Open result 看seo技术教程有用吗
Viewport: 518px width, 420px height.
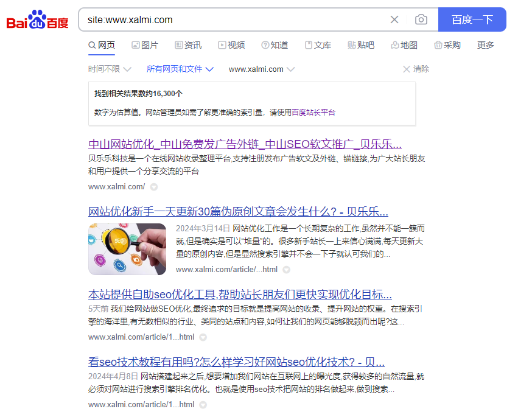click(x=236, y=362)
